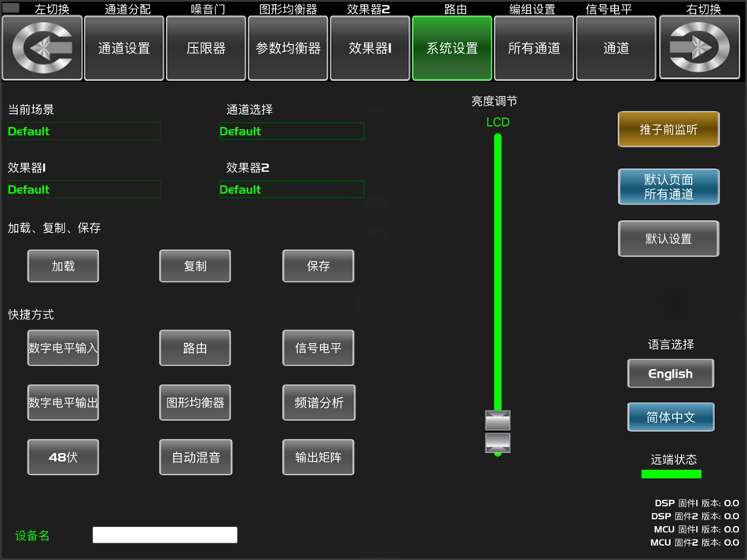Switch to the 所有通道 tab
This screenshot has width=747, height=560.
(x=534, y=48)
